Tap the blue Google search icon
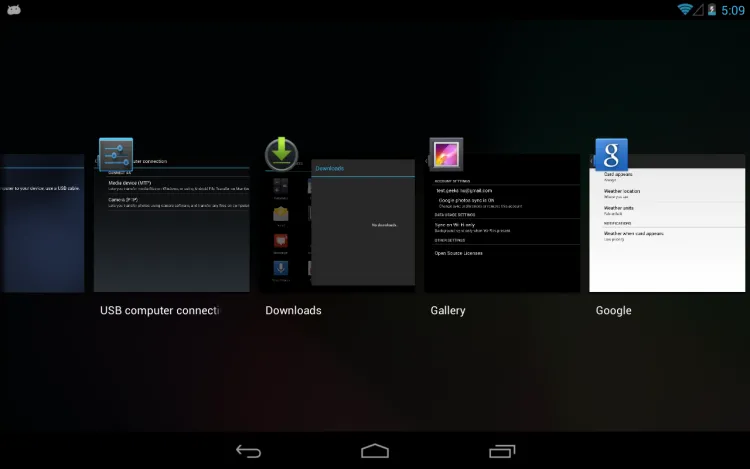This screenshot has width=750, height=469. 611,154
